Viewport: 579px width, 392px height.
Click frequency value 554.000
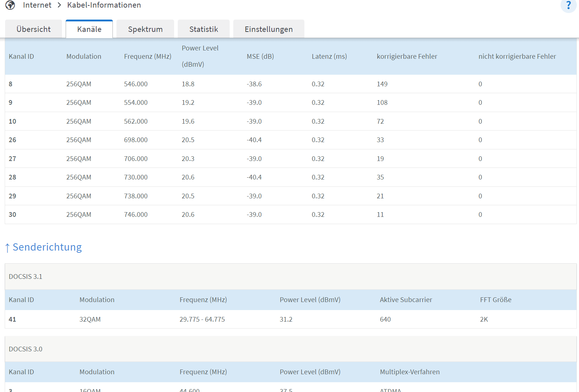pos(136,102)
